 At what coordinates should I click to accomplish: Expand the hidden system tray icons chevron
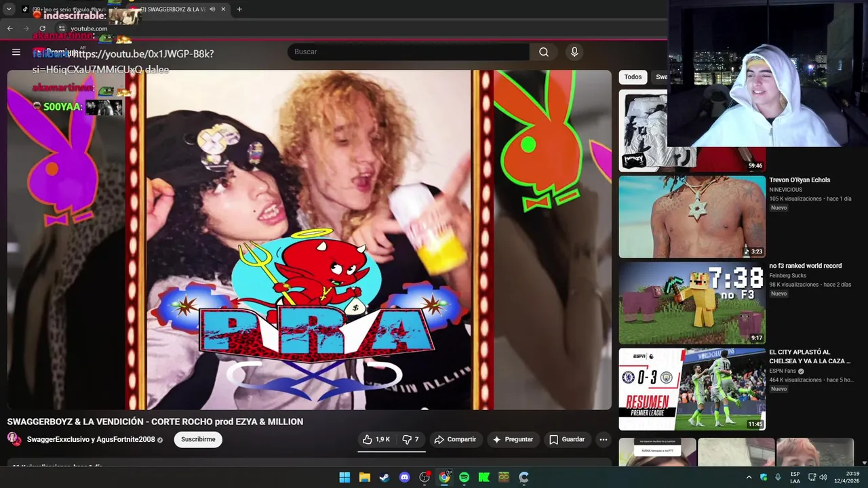tap(749, 477)
